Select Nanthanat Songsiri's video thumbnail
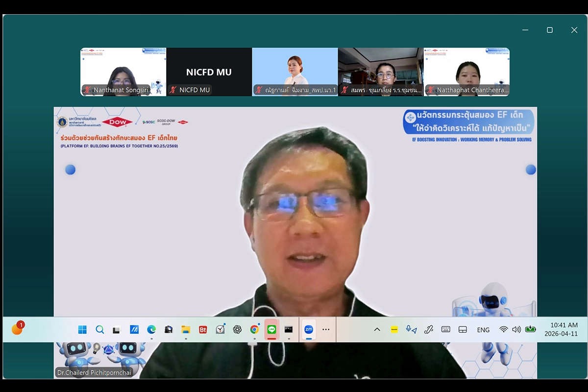Image resolution: width=588 pixels, height=392 pixels. [x=123, y=72]
